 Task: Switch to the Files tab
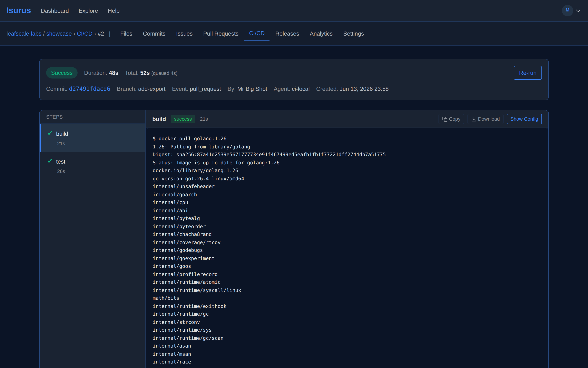126,34
